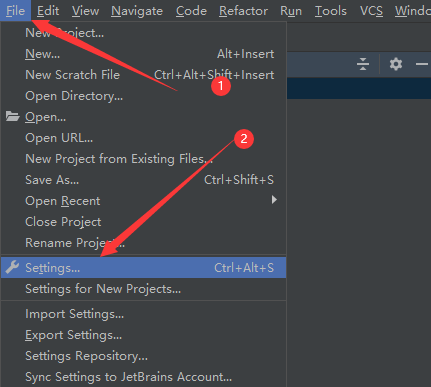Click the hide panel minus icon
This screenshot has height=387, width=431.
tap(422, 64)
